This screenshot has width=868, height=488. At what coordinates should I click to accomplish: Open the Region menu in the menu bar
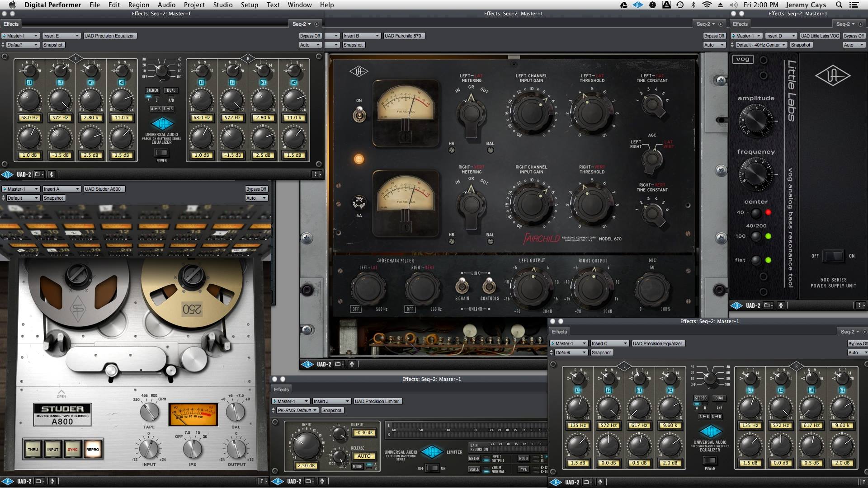pos(138,5)
